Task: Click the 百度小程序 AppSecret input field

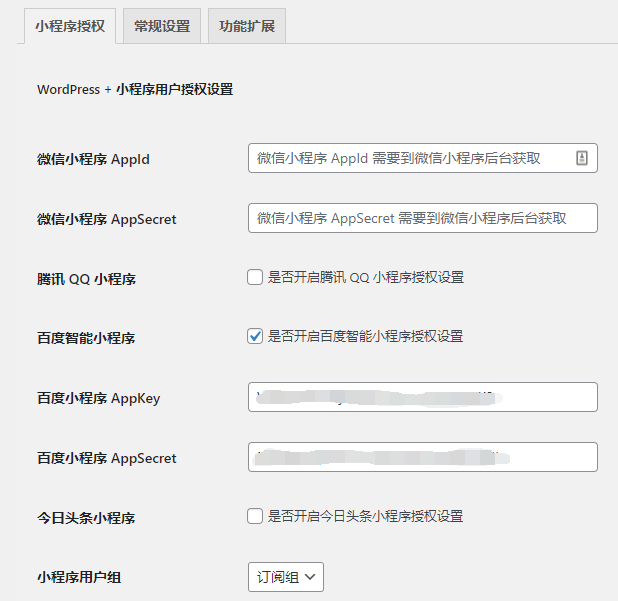Action: point(423,457)
